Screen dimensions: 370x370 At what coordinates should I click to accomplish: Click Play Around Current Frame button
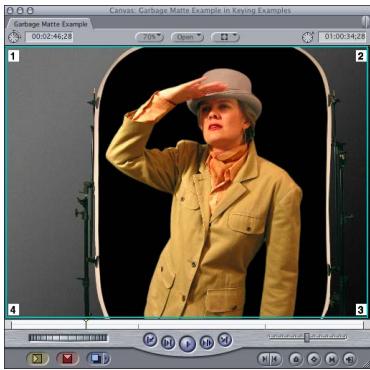tap(207, 342)
